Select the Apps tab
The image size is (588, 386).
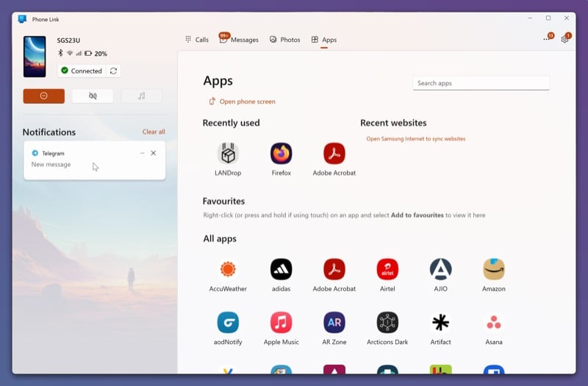(324, 40)
